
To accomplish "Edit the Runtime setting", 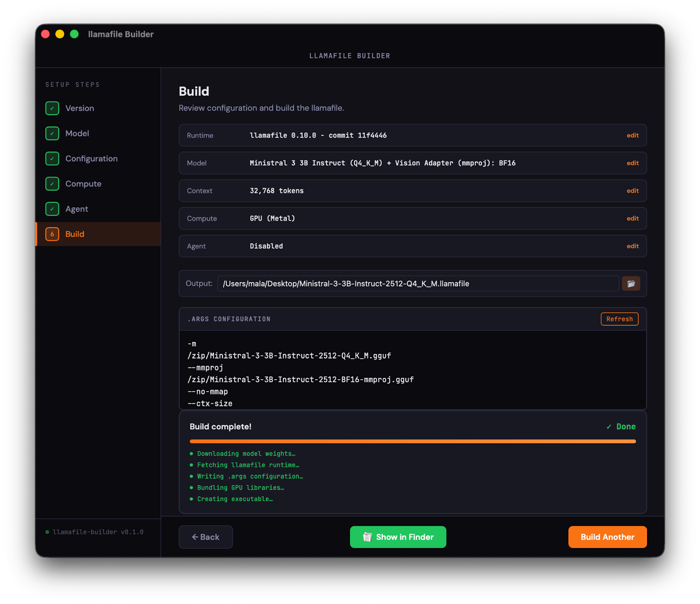I will pos(632,136).
